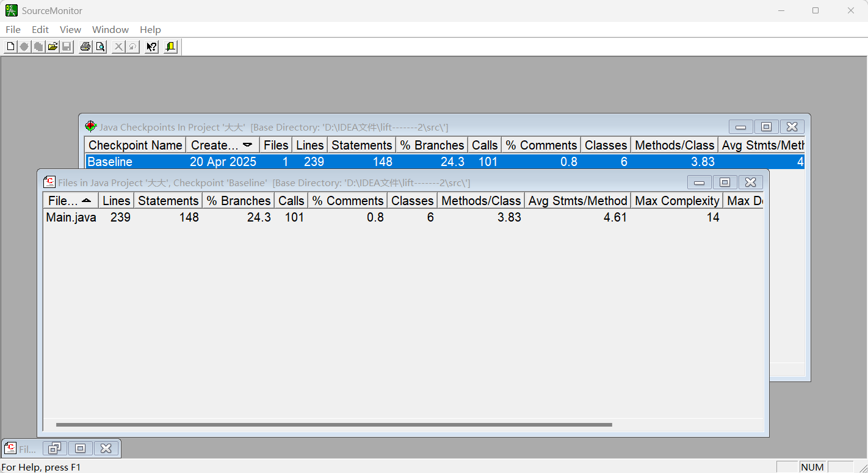Click the Exit door toolbar icon
Viewport: 868px width, 473px height.
pos(170,47)
